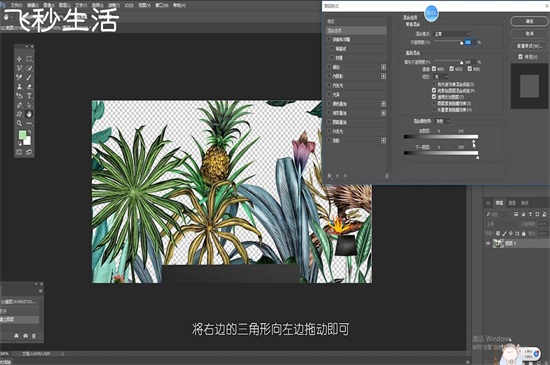Select the Pen tool
Image resolution: width=550 pixels, height=365 pixels.
[x=19, y=105]
